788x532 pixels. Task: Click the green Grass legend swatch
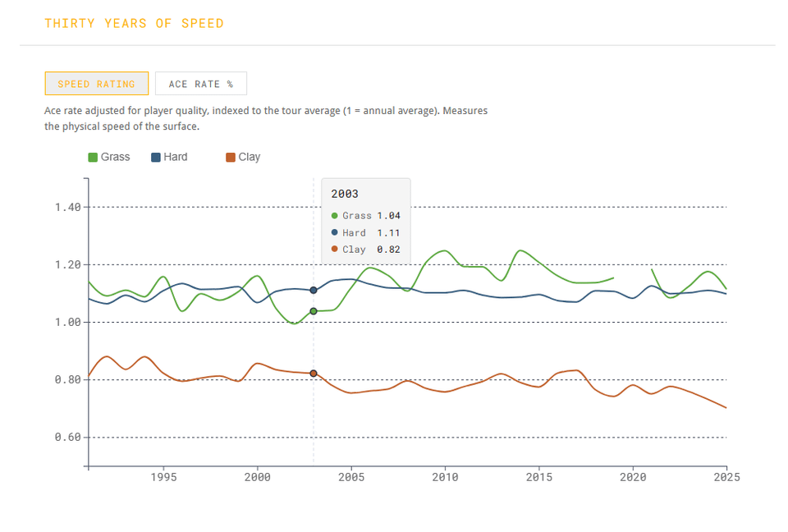(93, 157)
